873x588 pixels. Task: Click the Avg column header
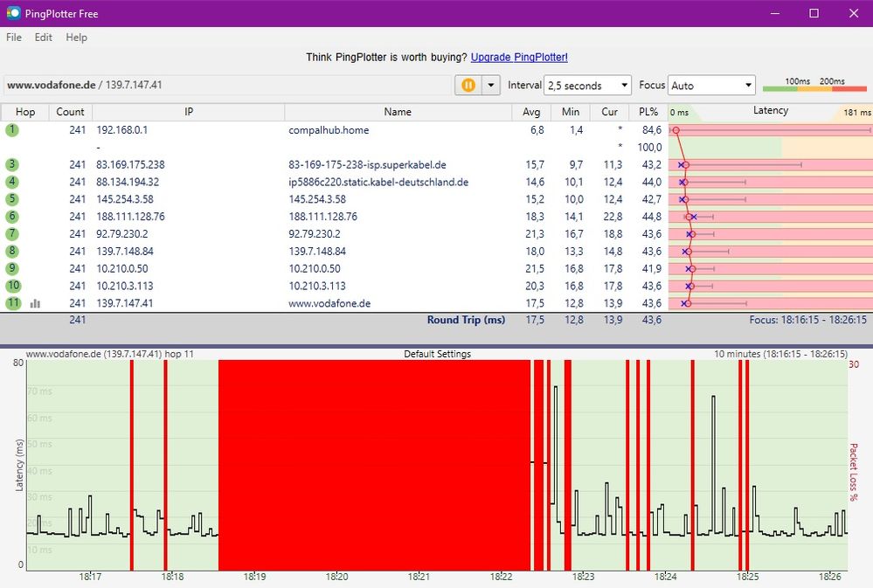(532, 112)
